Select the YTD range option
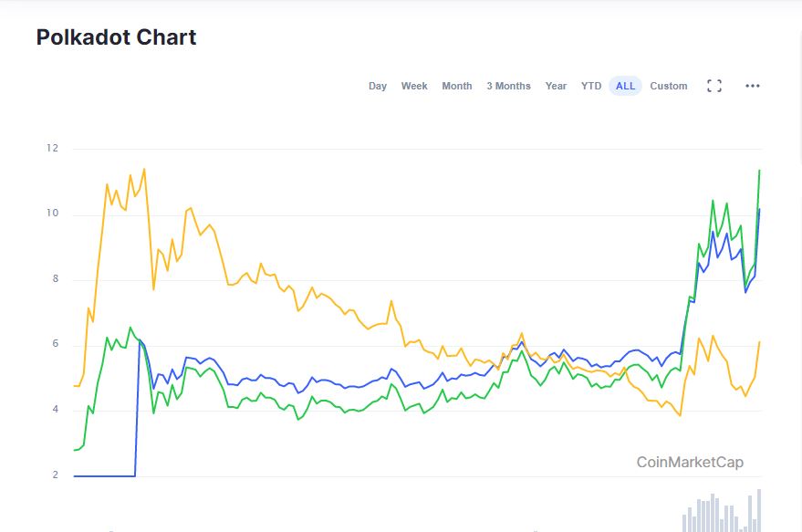This screenshot has height=532, width=802. coord(591,86)
